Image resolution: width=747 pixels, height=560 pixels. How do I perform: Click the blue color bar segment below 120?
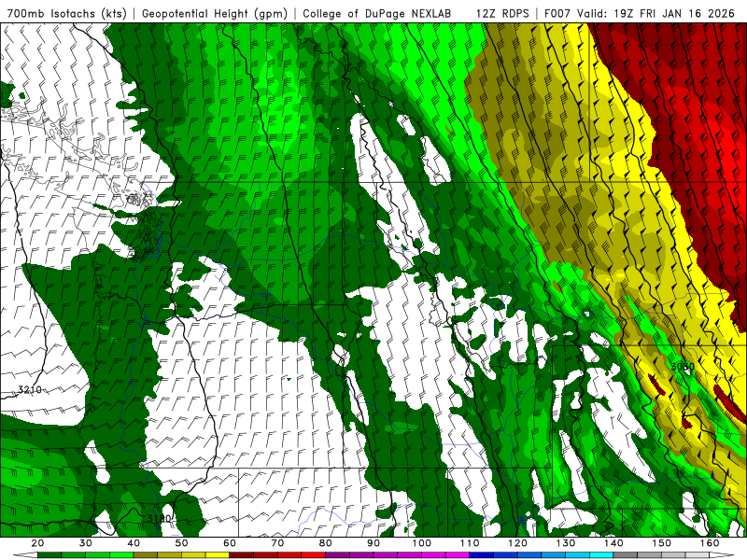(505, 555)
